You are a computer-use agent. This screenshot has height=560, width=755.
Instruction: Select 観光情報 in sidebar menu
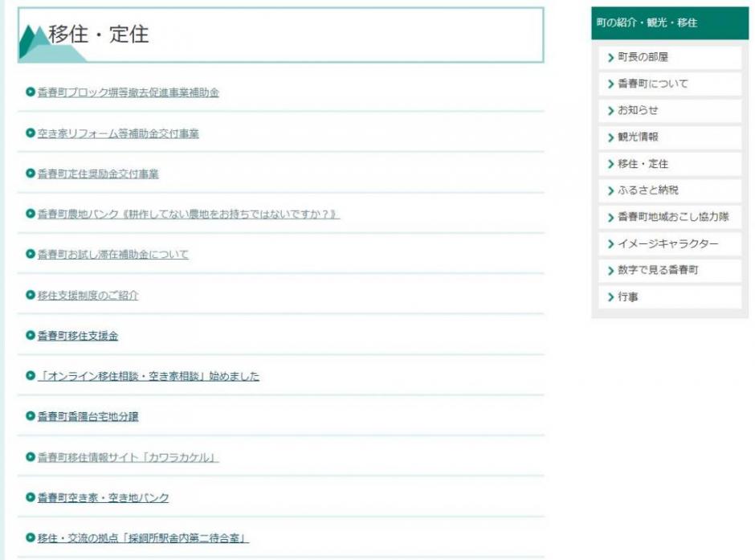click(670, 137)
